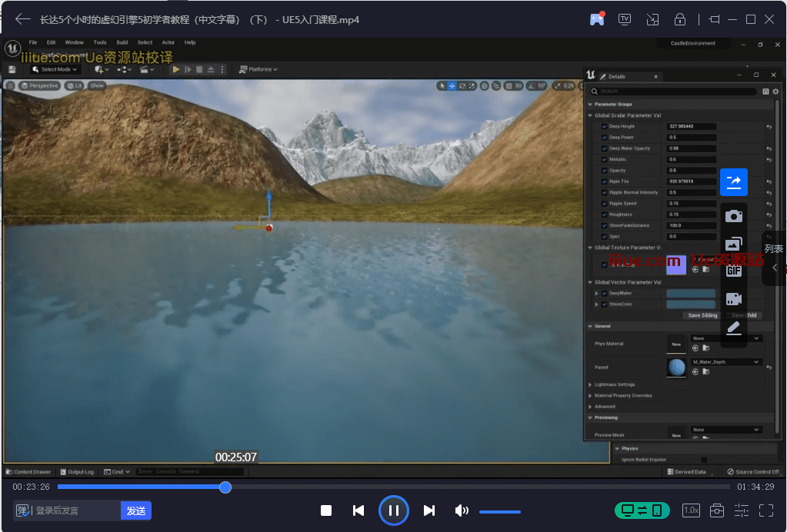Focus the danmaku comment input field
The height and width of the screenshot is (532, 787).
pos(75,510)
